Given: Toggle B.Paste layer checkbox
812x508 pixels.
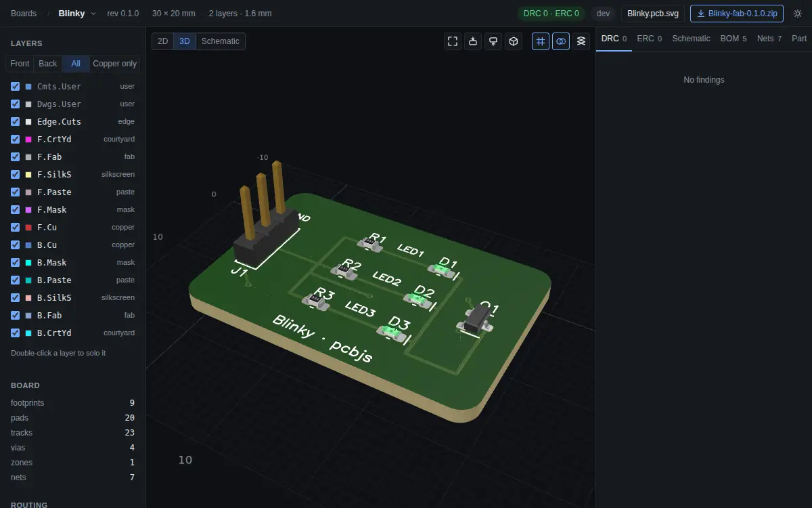Looking at the screenshot, I should tap(16, 280).
